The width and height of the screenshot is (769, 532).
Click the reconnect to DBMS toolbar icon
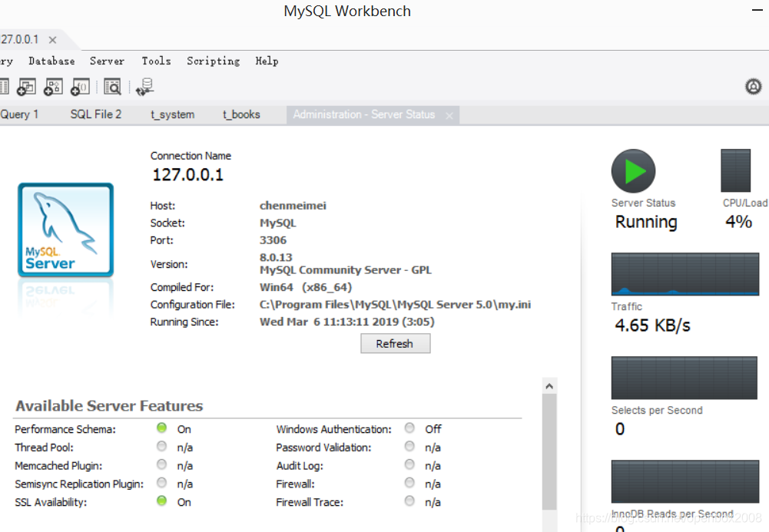pyautogui.click(x=144, y=88)
